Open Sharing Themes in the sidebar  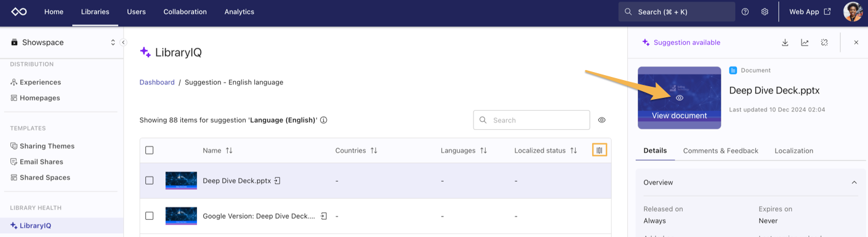47,146
